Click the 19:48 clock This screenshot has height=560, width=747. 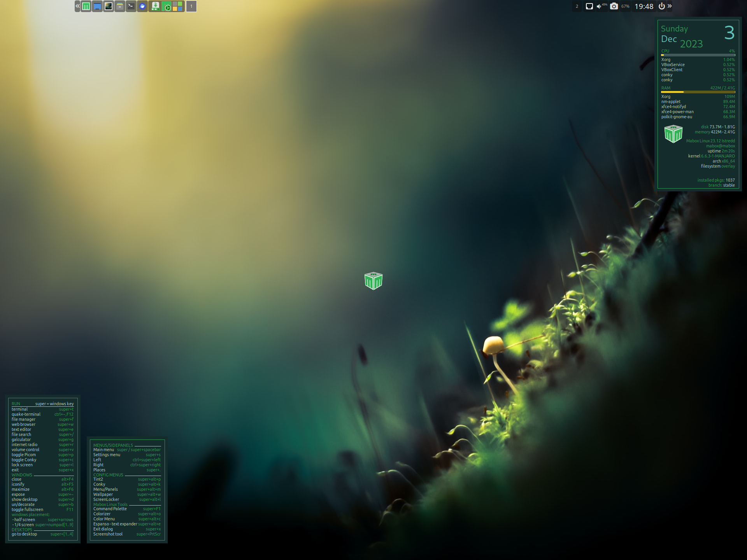(644, 6)
